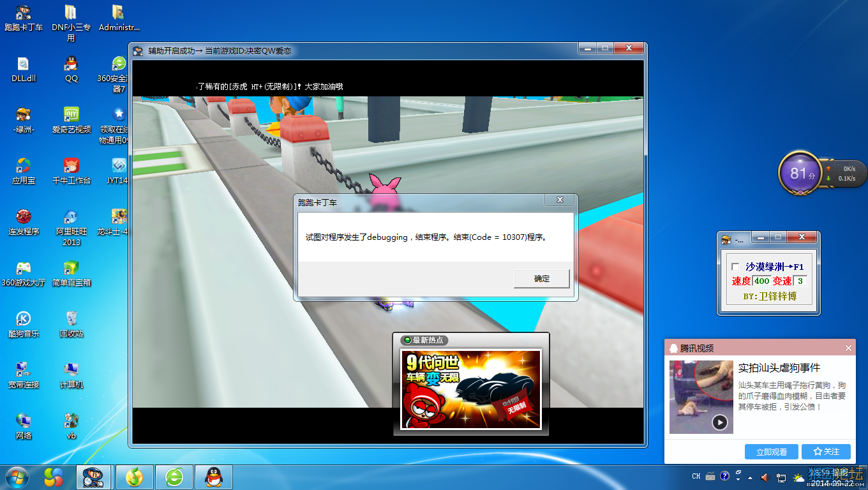Click the 最新热点 header label

(423, 340)
